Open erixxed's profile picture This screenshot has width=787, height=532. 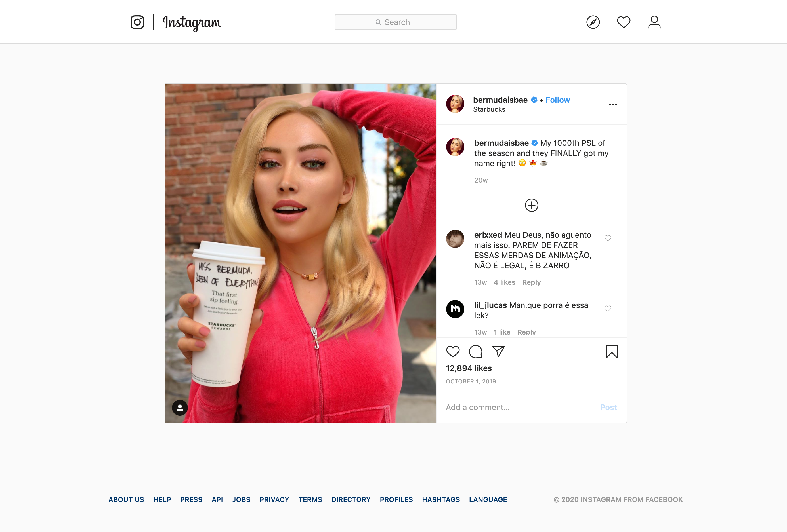tap(455, 238)
